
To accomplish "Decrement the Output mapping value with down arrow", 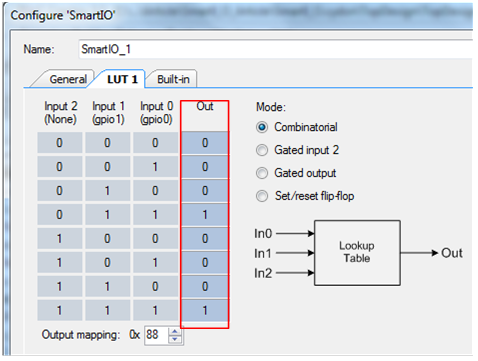I will tap(175, 339).
